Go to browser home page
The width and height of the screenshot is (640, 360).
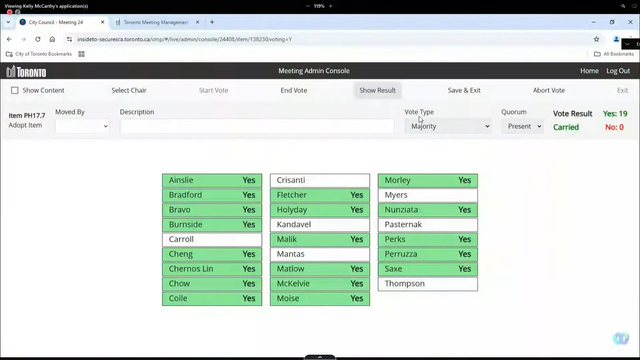[x=52, y=39]
